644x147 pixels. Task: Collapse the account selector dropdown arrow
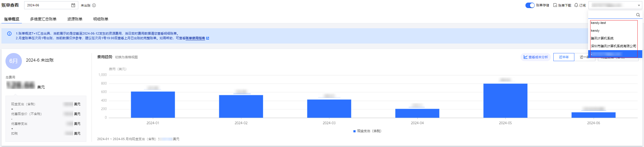[x=639, y=5]
